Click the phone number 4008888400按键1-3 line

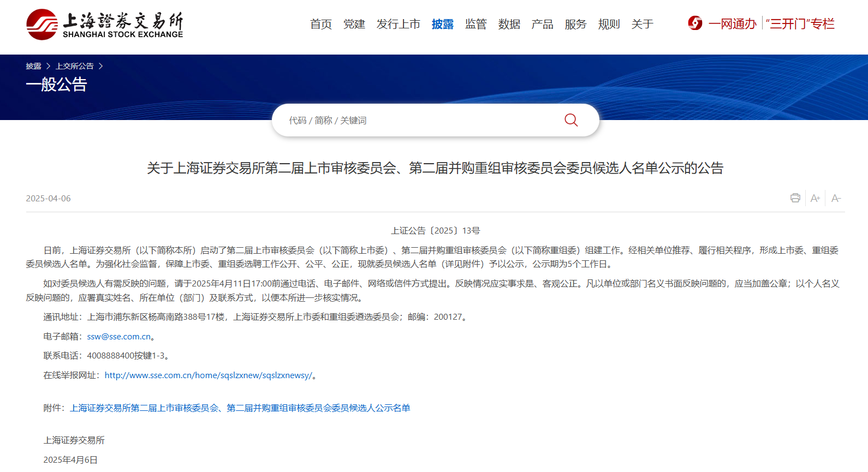point(108,356)
